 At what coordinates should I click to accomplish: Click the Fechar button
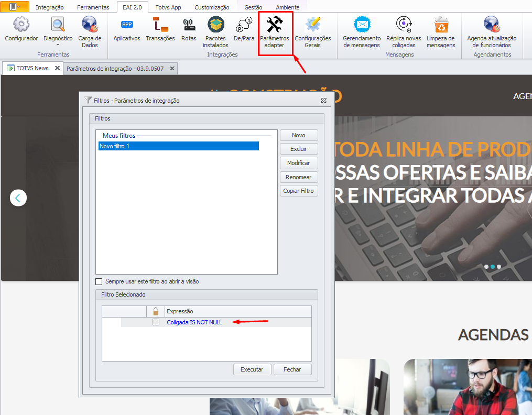coord(292,369)
